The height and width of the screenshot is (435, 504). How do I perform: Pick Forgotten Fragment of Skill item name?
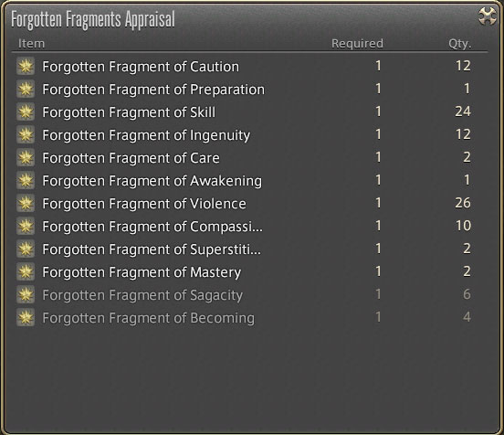pyautogui.click(x=129, y=112)
